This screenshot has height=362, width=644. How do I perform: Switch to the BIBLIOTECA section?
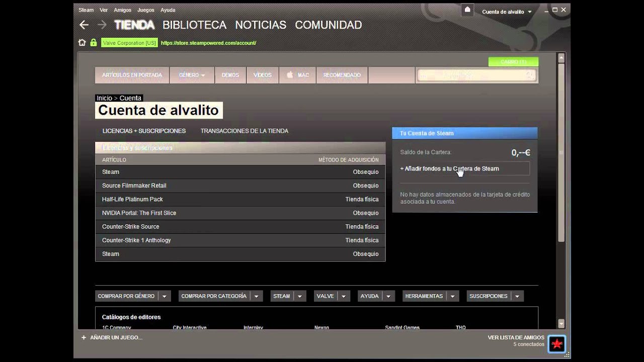194,25
